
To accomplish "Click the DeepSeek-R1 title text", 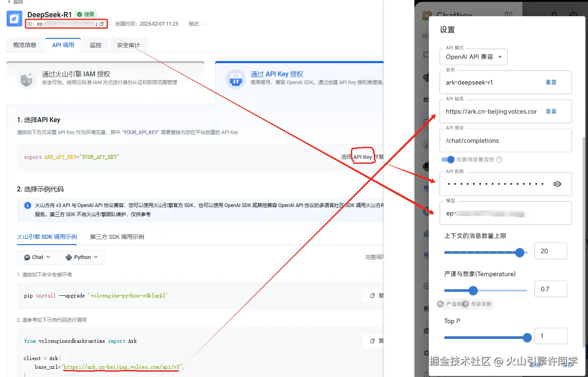I will tap(49, 14).
